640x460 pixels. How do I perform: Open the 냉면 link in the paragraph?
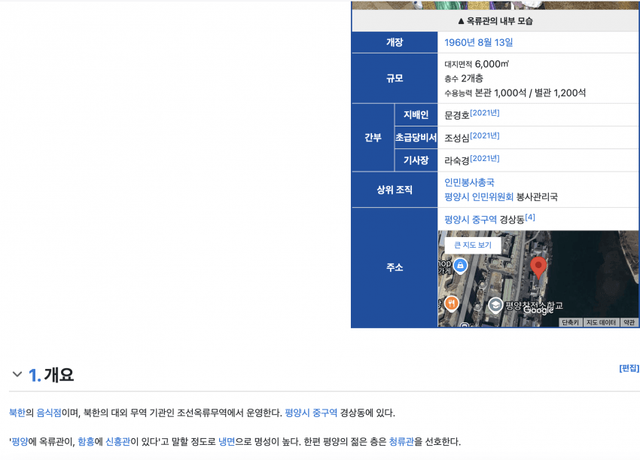pos(227,441)
